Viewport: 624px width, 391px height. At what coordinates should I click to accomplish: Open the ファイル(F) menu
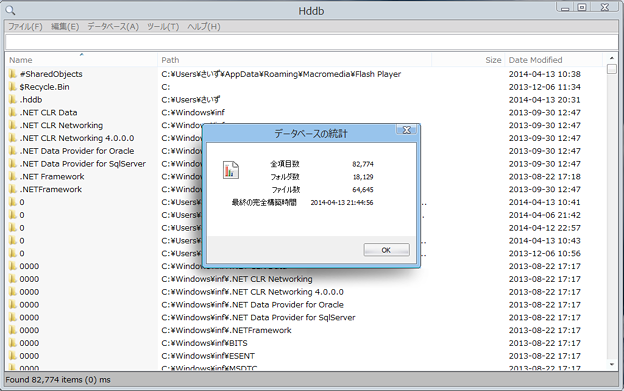(25, 27)
